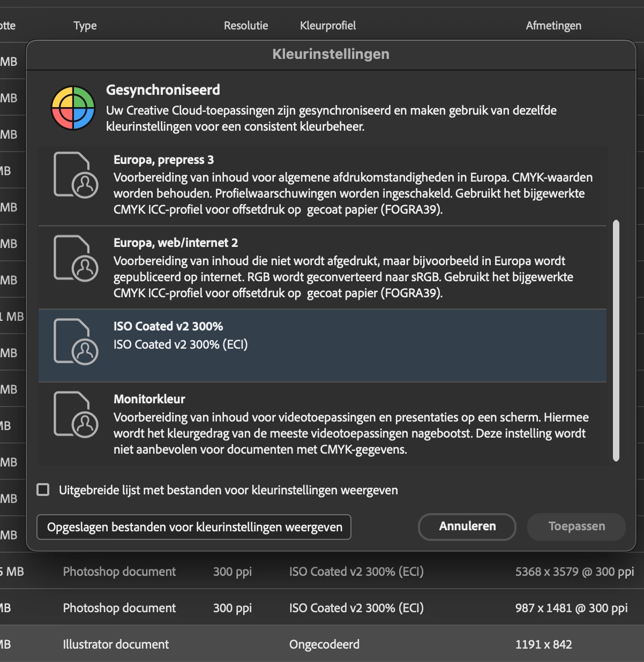Image resolution: width=644 pixels, height=662 pixels.
Task: Enable the Uitgebreide lijst met bestanden checkbox
Action: 43,490
